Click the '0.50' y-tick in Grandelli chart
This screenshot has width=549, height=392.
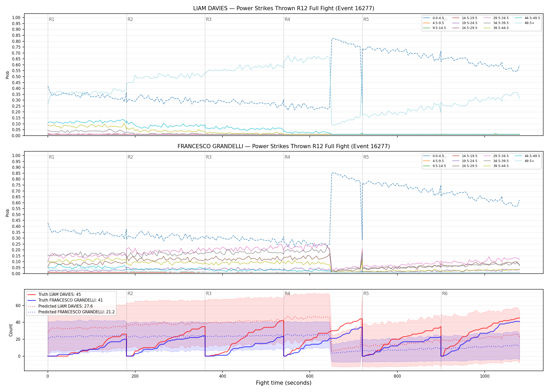click(x=16, y=215)
